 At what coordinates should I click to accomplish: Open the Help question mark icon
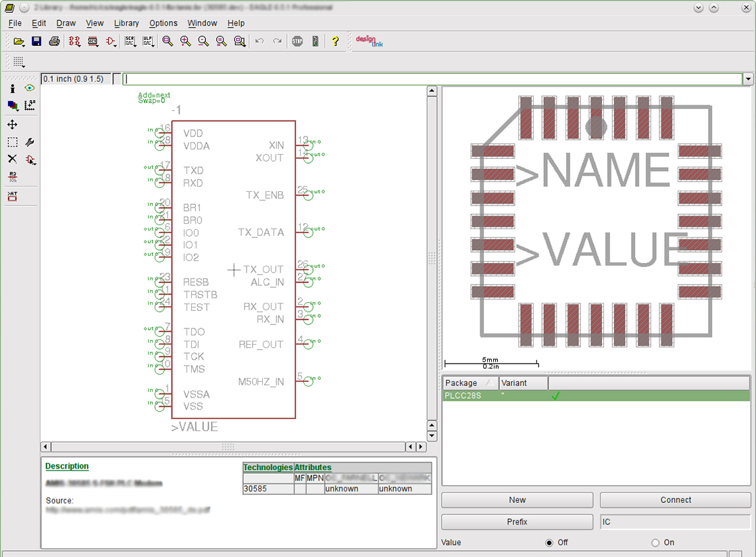point(335,41)
